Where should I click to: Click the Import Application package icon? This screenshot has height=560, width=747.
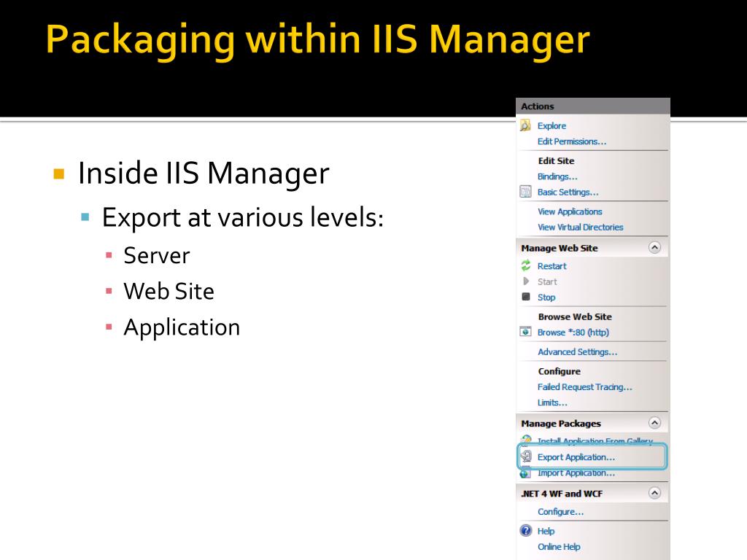point(525,473)
